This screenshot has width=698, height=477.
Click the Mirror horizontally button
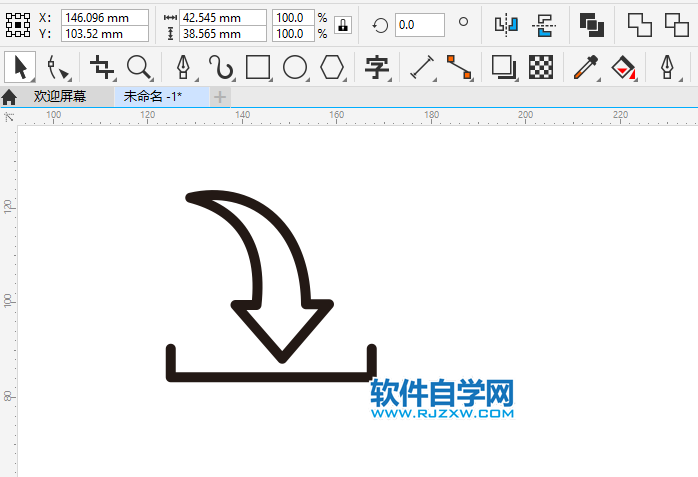click(x=507, y=25)
